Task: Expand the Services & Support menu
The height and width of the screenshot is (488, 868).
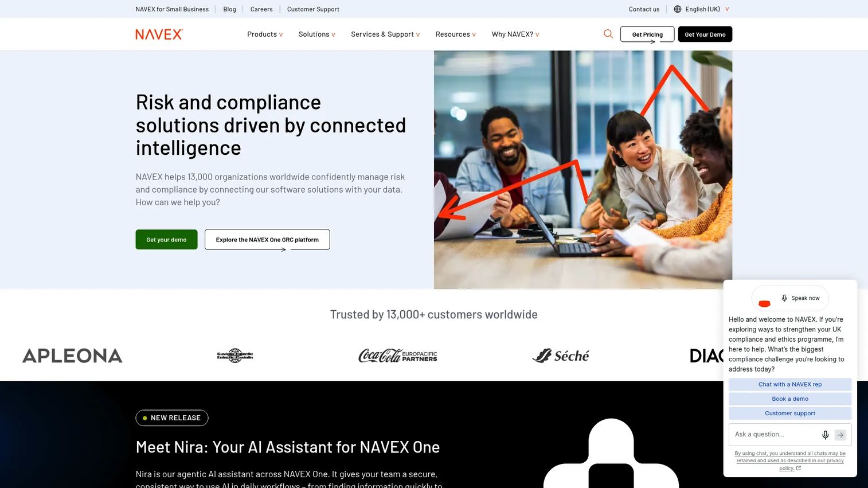Action: coord(385,34)
